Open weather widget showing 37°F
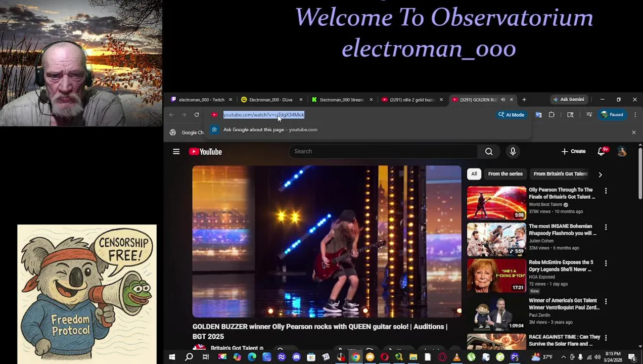This screenshot has height=364, width=643. pos(542,357)
